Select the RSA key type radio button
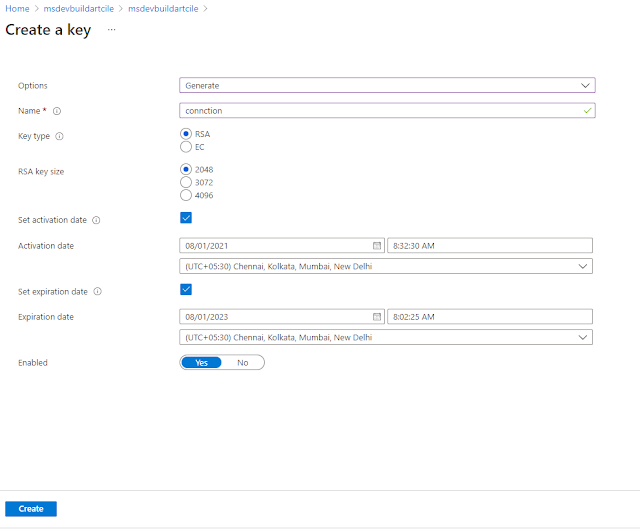640x529 pixels. click(186, 134)
